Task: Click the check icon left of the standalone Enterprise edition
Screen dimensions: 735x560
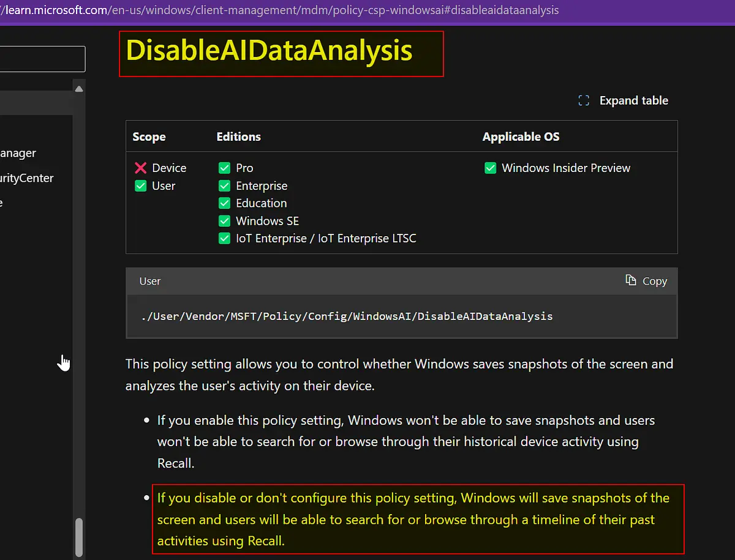Action: [225, 186]
